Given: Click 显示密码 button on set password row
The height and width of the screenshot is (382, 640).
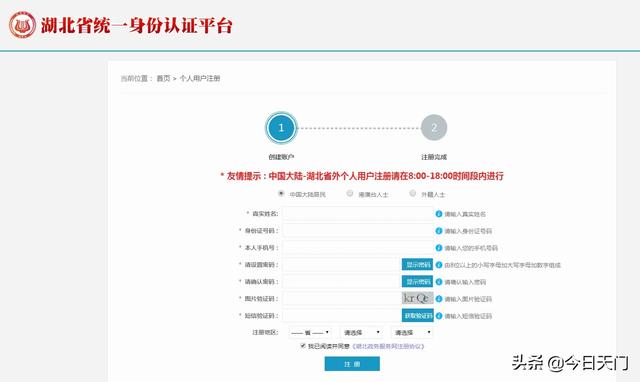Looking at the screenshot, I should point(417,264).
